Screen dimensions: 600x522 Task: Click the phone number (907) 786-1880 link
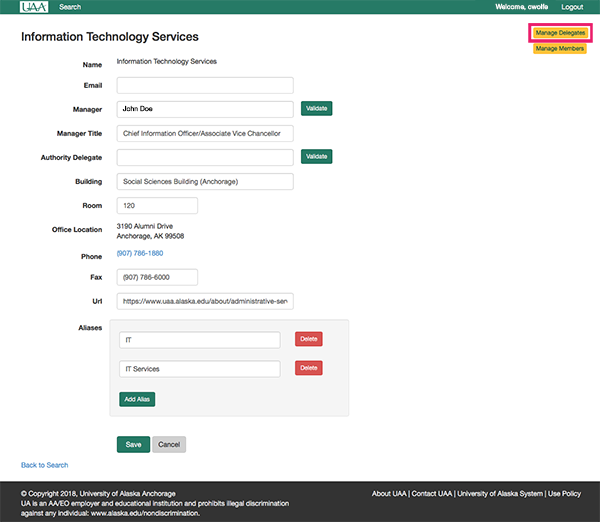(140, 254)
